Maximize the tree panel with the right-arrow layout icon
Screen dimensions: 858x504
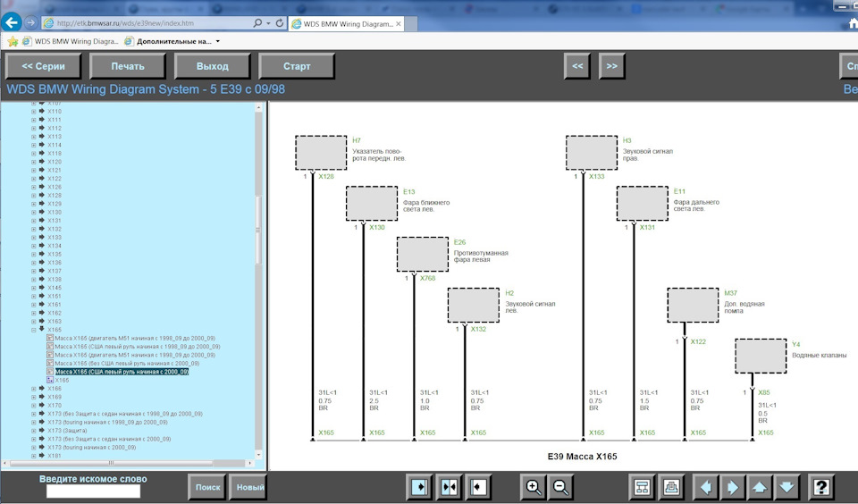[x=420, y=487]
